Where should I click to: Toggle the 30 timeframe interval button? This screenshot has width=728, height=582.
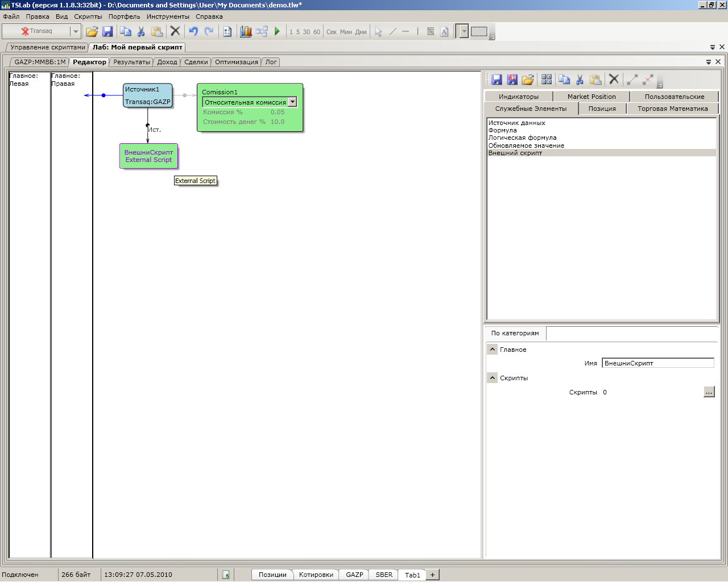click(x=307, y=32)
